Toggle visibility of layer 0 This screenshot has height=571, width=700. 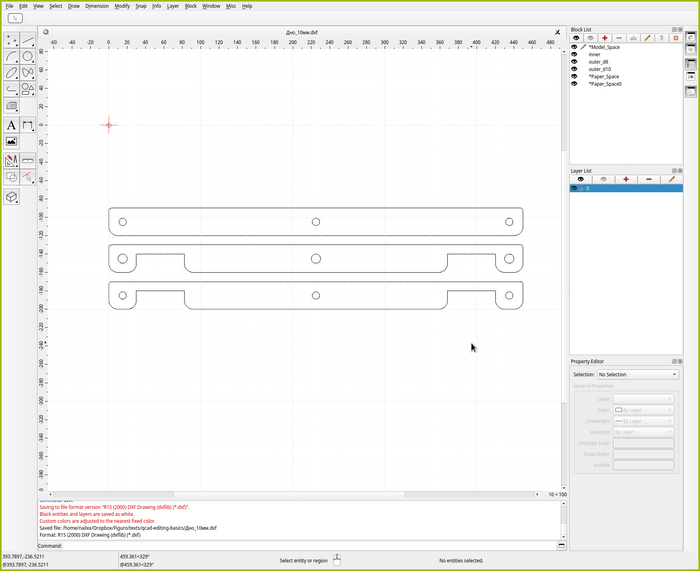(x=574, y=188)
